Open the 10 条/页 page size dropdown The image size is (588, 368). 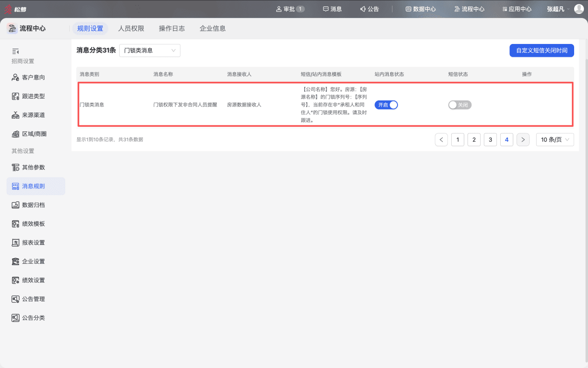point(555,140)
